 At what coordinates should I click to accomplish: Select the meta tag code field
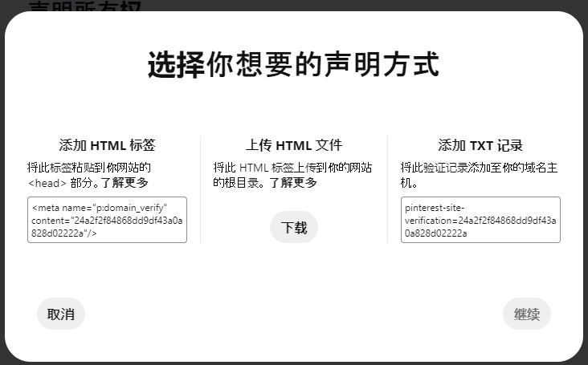coord(108,220)
